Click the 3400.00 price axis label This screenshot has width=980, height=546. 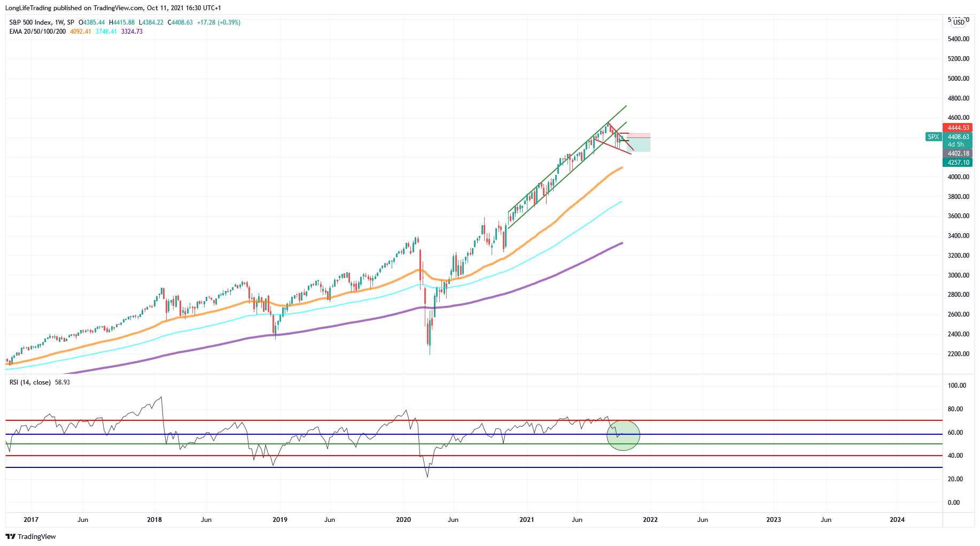coord(959,236)
